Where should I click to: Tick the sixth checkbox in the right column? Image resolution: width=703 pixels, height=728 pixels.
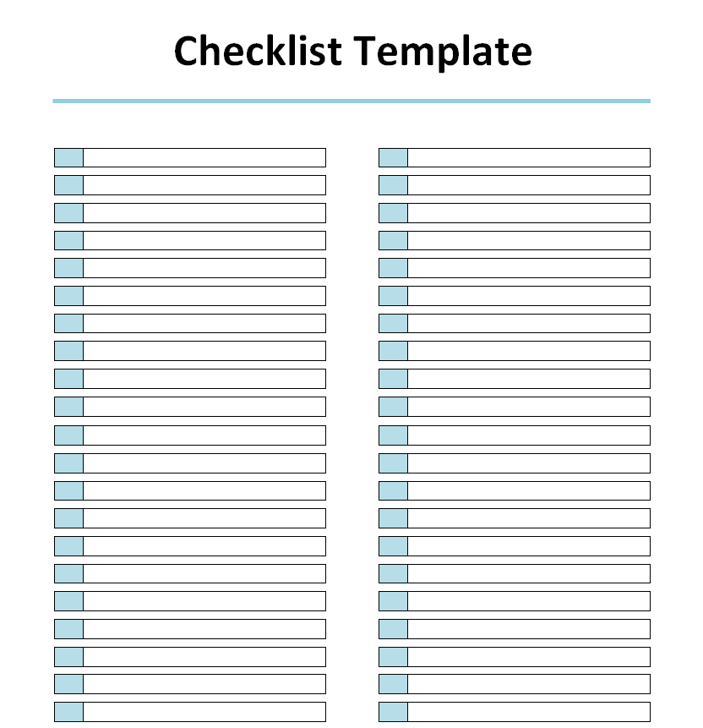[393, 296]
